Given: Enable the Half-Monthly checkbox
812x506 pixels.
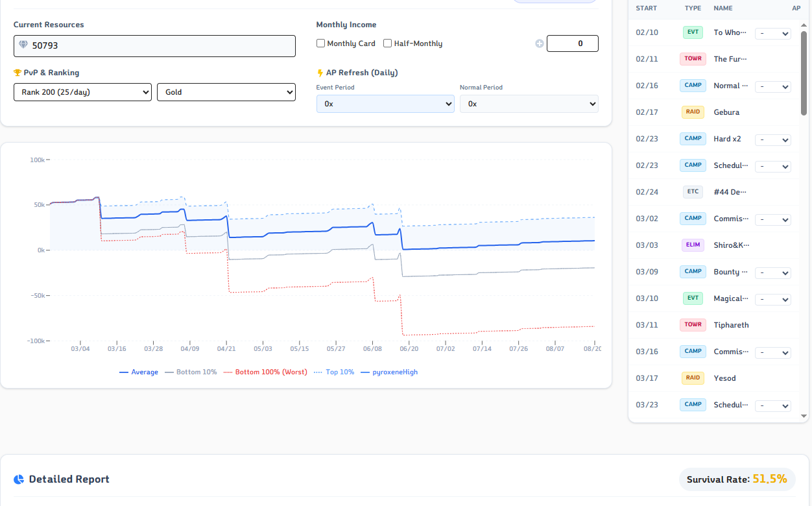Looking at the screenshot, I should tap(387, 43).
